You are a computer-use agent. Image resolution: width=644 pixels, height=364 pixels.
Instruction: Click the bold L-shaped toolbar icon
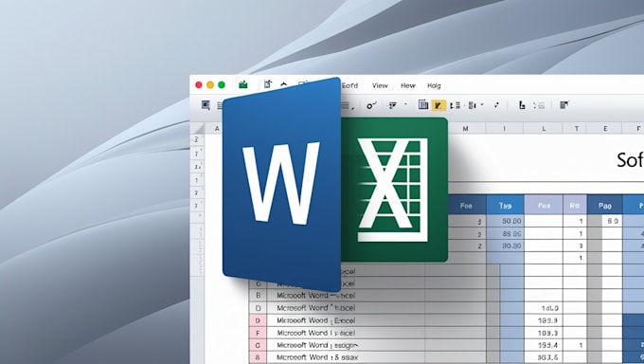pyautogui.click(x=522, y=105)
